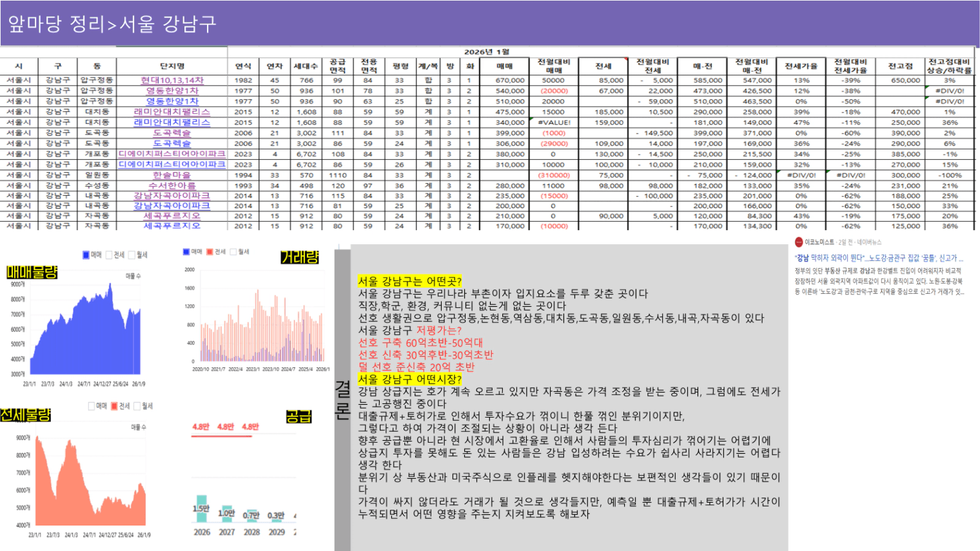Enable 전세 checkbox in 매매물량 chart legend
Viewport: 980px width, 551px height.
coord(109,255)
